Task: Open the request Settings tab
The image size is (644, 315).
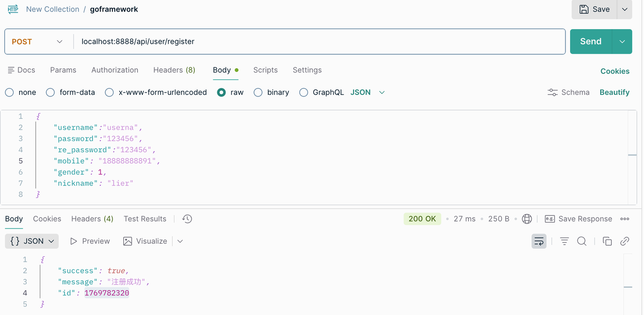Action: [307, 70]
